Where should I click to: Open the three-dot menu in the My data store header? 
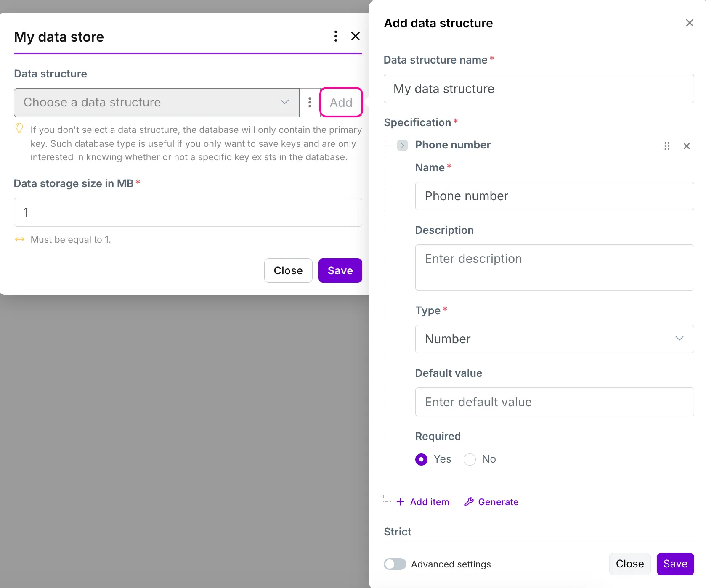point(335,36)
